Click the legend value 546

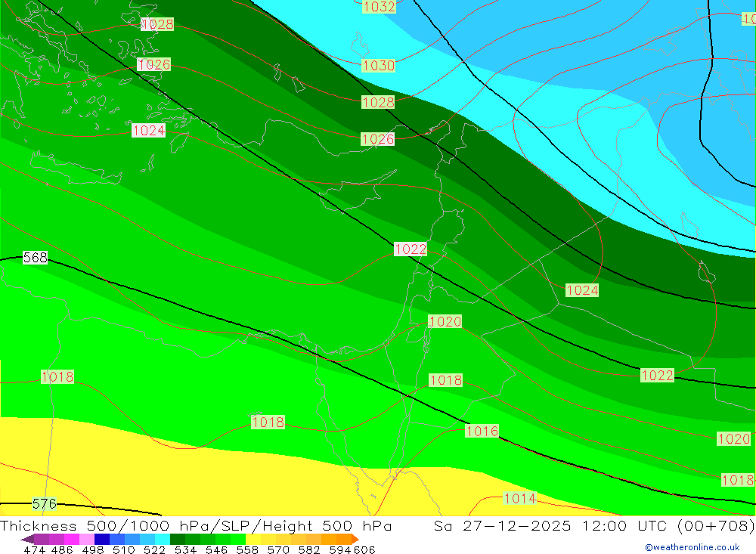(x=216, y=549)
